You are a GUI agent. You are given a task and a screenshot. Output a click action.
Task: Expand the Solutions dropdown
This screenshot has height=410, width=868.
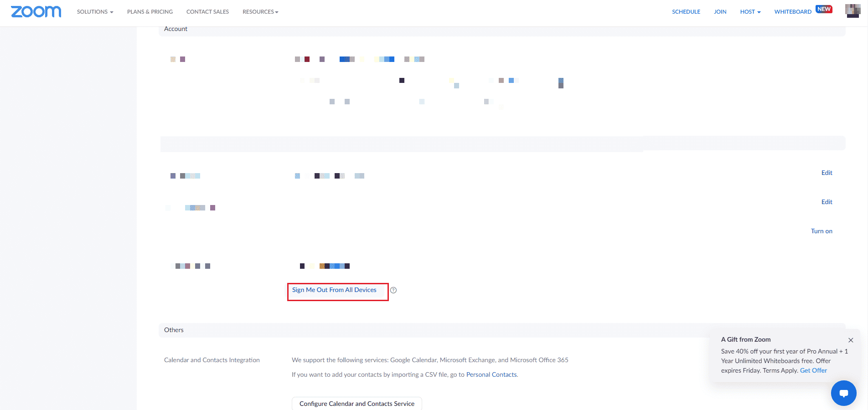tap(95, 12)
